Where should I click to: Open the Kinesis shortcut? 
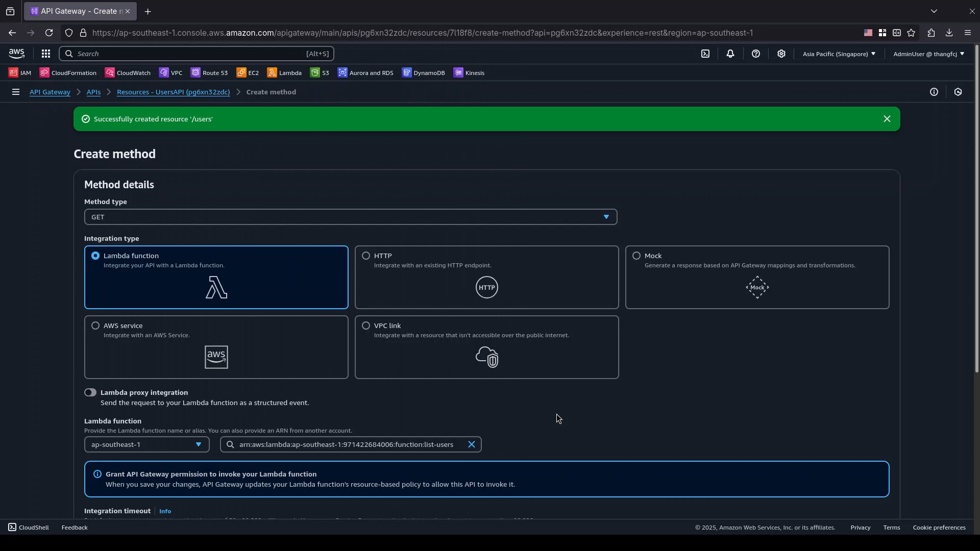(469, 73)
